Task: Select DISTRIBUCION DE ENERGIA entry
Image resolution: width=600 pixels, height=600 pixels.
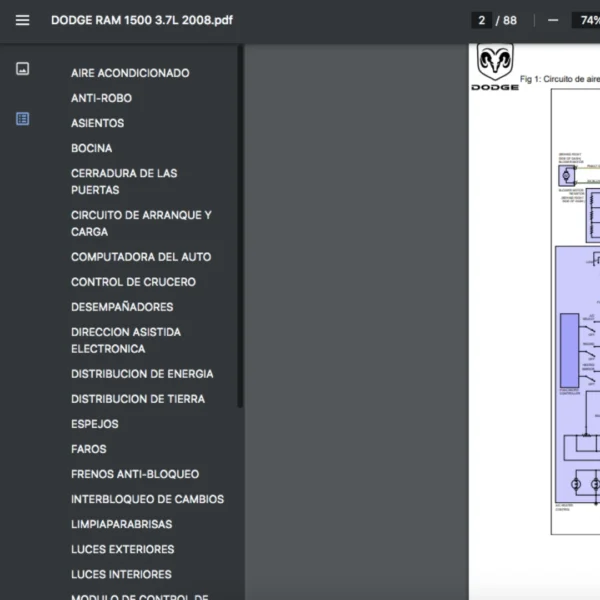Action: 142,374
